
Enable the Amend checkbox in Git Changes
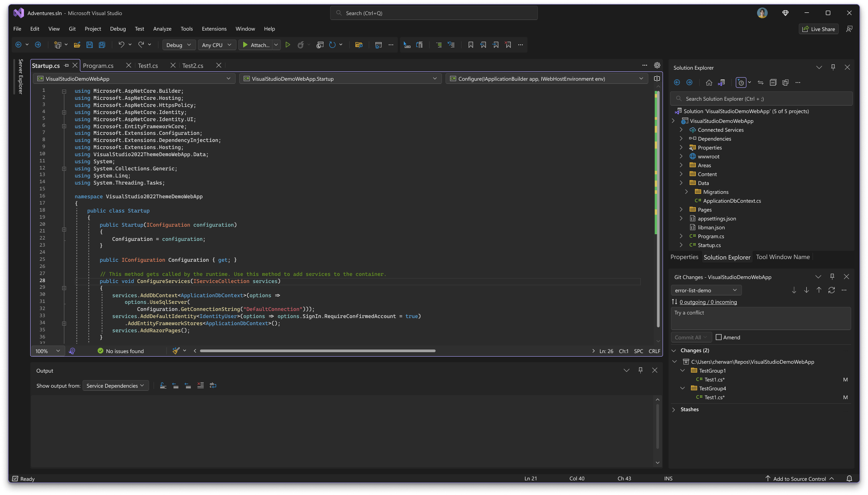tap(718, 337)
